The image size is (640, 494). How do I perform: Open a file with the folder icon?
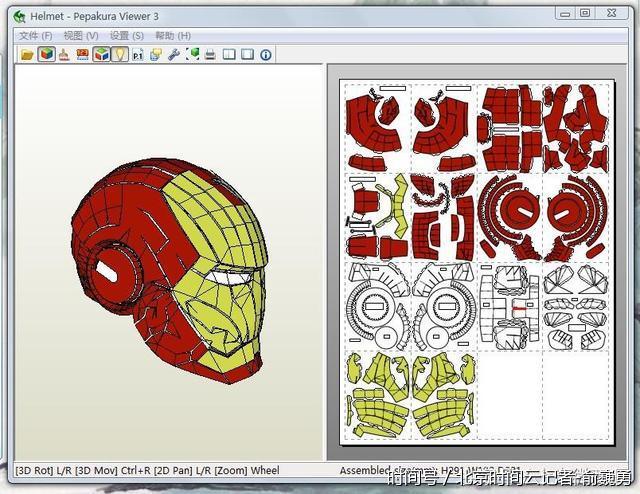(x=27, y=54)
